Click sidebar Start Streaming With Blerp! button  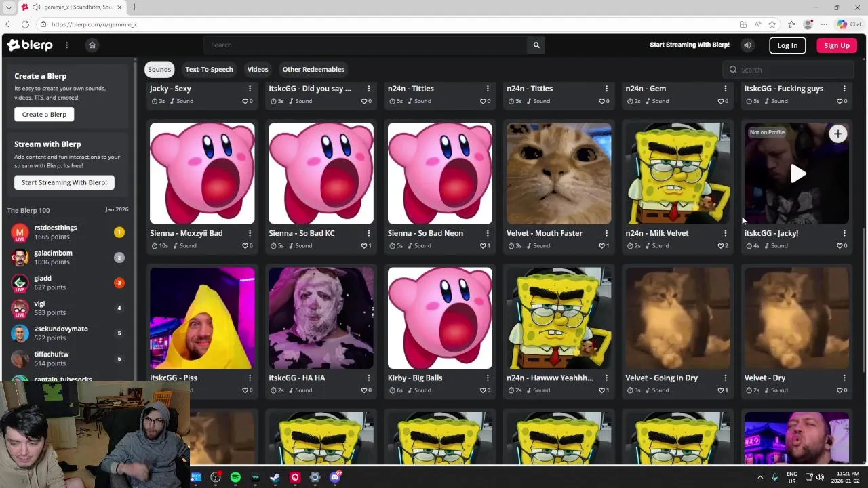coord(64,182)
